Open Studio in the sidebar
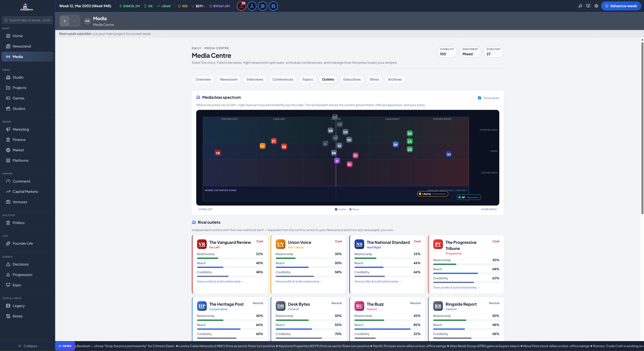 28,77
